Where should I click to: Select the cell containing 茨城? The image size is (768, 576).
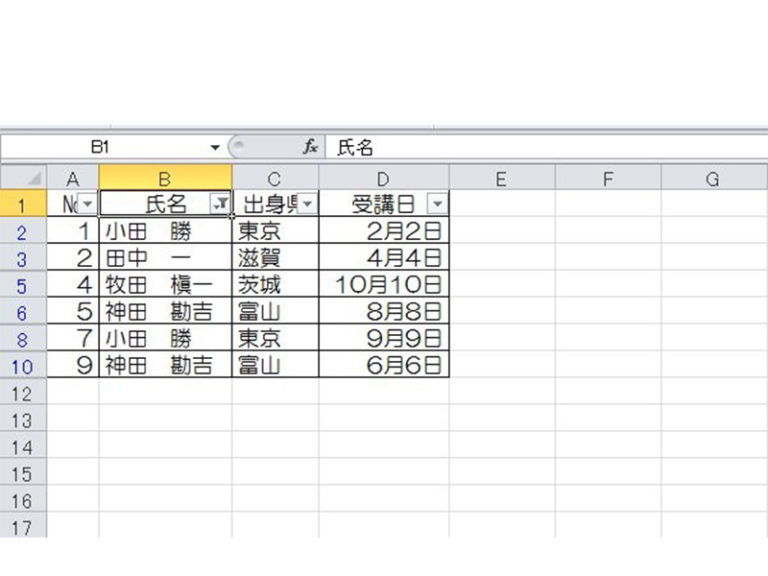[275, 285]
